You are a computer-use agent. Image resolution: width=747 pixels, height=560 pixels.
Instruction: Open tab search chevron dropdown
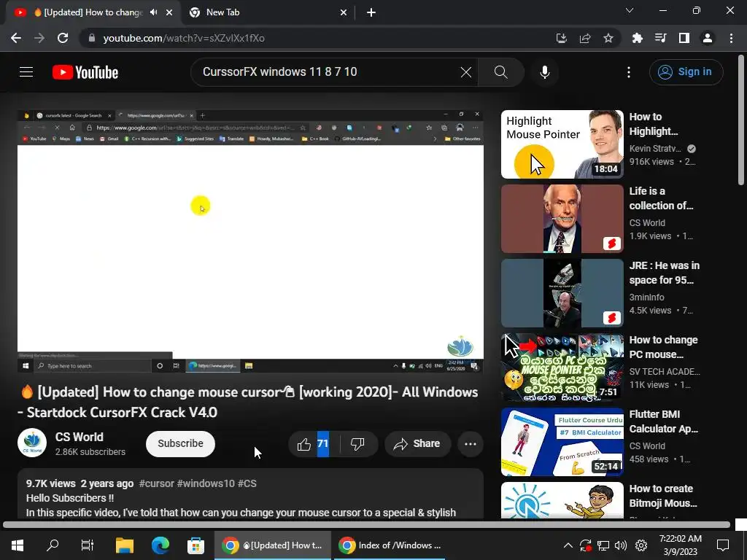(x=630, y=10)
